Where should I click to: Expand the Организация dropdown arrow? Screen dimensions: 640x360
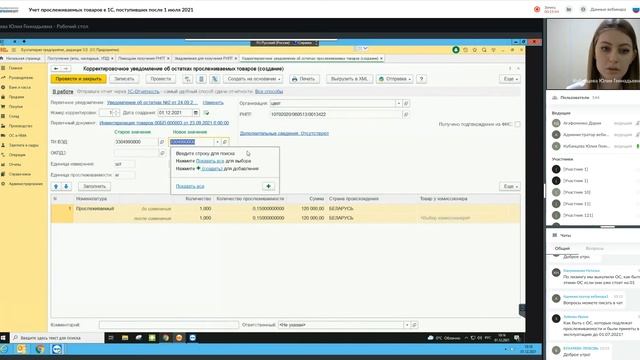[x=398, y=103]
